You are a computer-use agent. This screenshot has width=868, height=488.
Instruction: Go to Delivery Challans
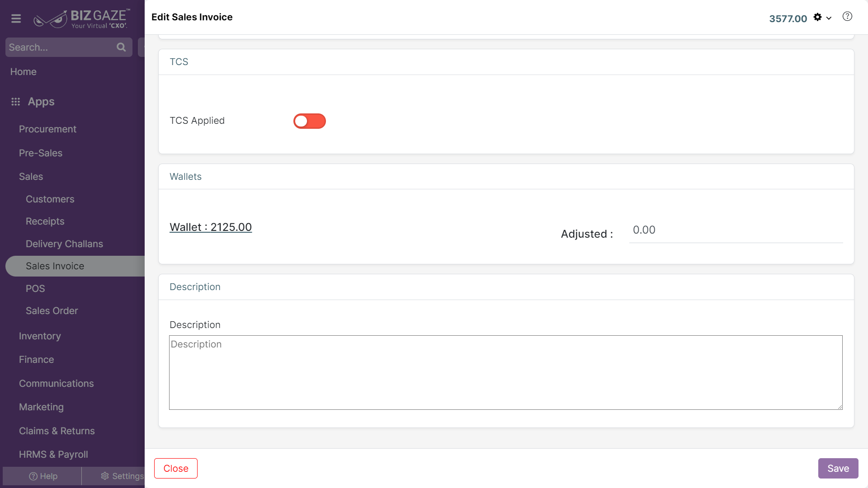64,244
